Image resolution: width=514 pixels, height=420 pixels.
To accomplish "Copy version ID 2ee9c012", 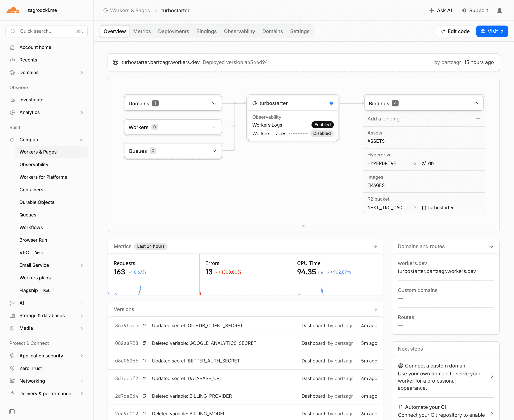I will 144,414.
